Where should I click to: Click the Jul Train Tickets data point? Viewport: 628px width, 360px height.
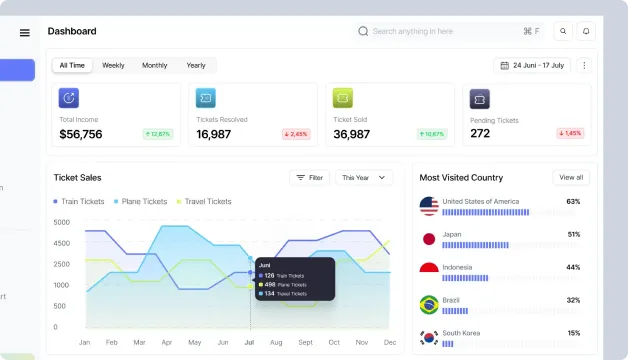pos(250,272)
